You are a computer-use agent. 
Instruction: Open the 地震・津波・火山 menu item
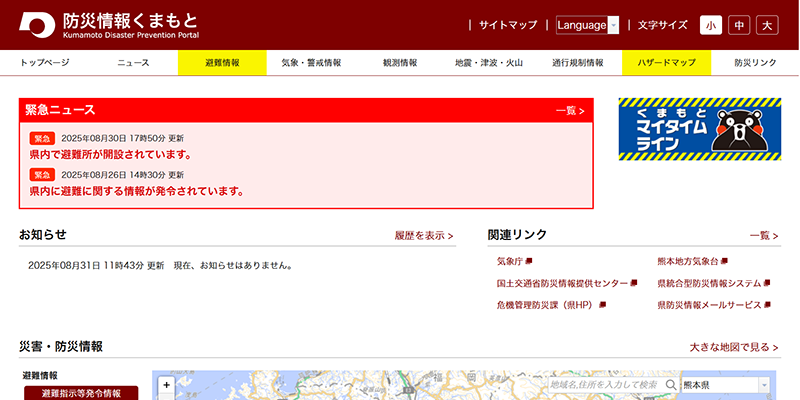(489, 63)
